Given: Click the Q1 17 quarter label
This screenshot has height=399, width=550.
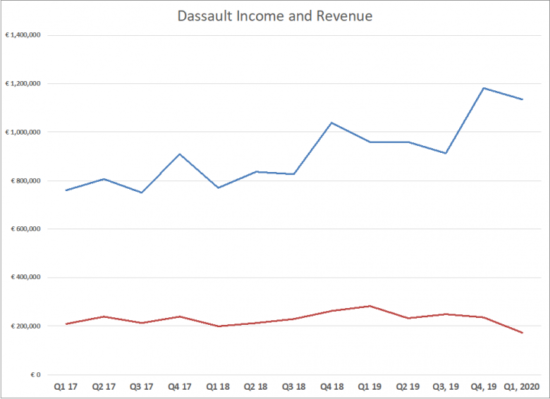Looking at the screenshot, I should point(66,387).
